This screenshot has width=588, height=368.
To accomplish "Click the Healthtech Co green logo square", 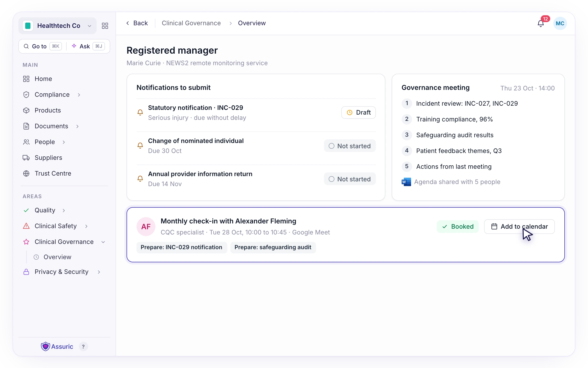I will [x=28, y=26].
